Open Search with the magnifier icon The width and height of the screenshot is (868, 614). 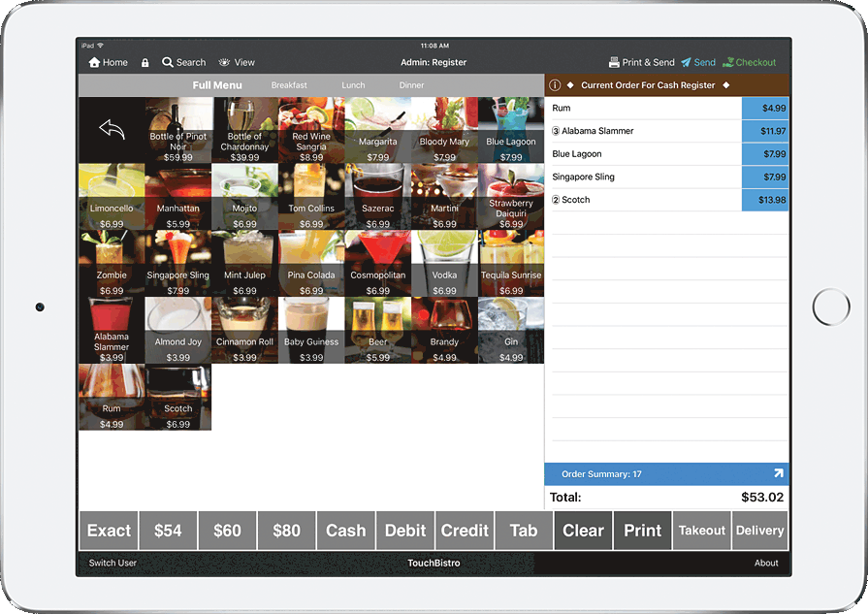pos(171,62)
